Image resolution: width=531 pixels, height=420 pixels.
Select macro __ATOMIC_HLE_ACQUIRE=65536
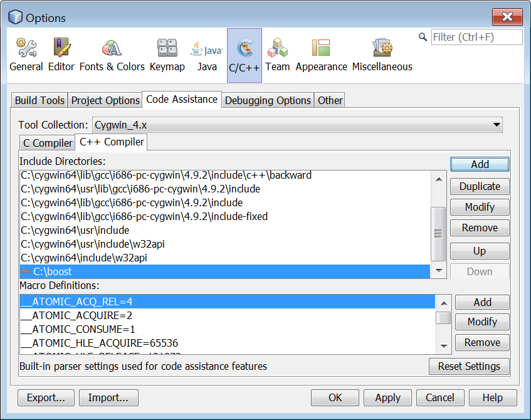coord(228,343)
